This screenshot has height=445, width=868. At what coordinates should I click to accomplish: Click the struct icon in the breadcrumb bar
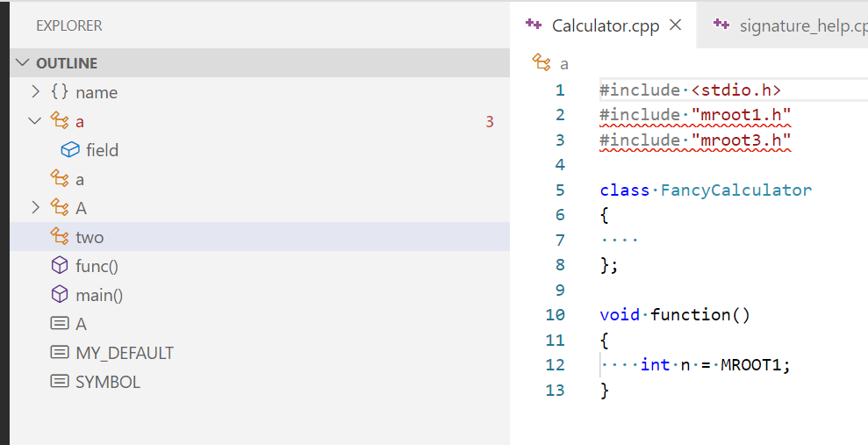(542, 62)
